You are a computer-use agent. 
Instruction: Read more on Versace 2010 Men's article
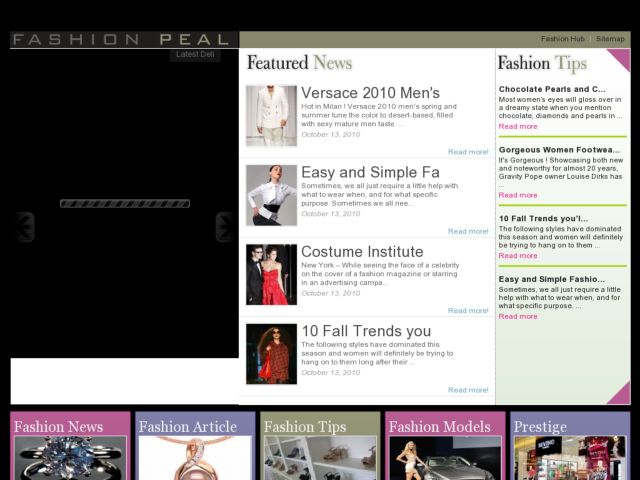(x=468, y=152)
